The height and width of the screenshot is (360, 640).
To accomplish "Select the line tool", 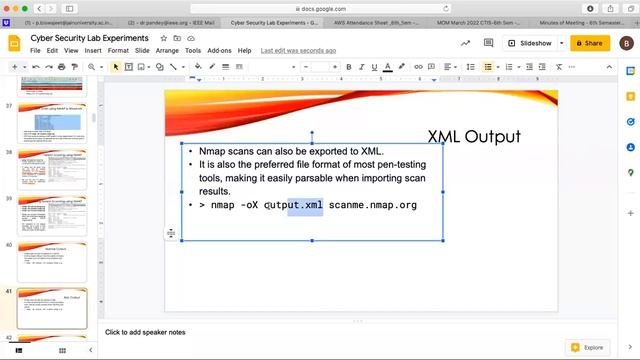I will click(x=173, y=67).
